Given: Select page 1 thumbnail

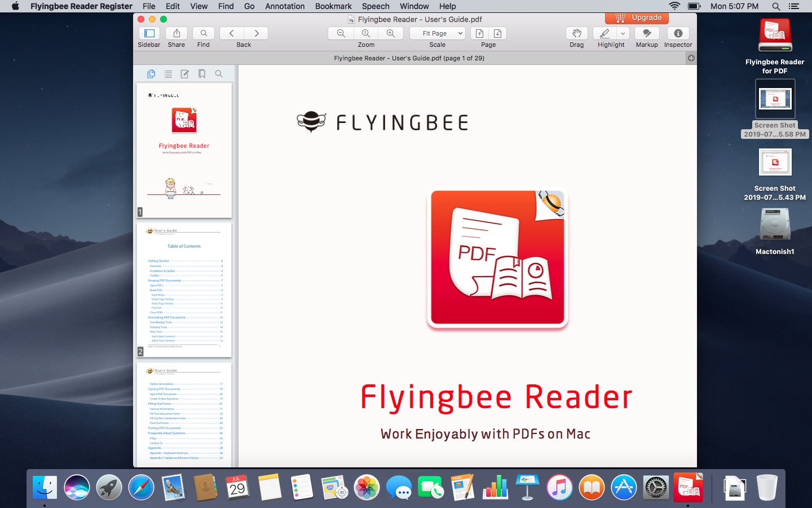Looking at the screenshot, I should pyautogui.click(x=184, y=150).
